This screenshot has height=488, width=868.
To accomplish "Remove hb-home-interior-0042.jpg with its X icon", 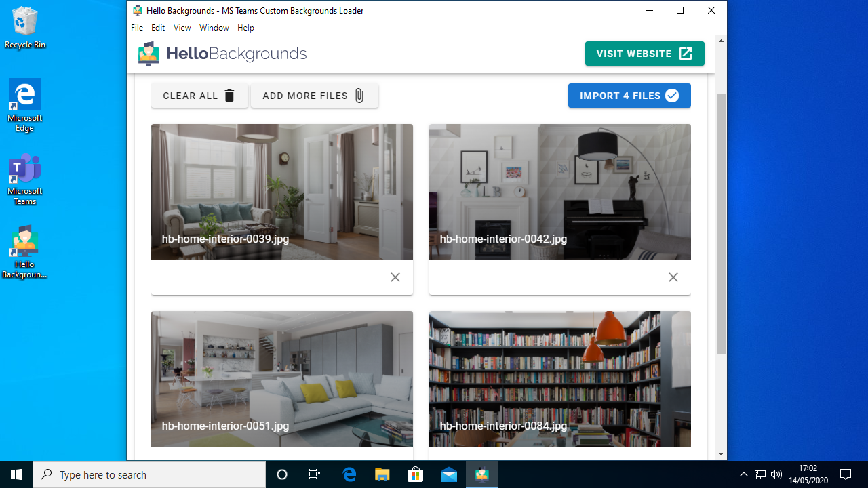I will coord(673,277).
